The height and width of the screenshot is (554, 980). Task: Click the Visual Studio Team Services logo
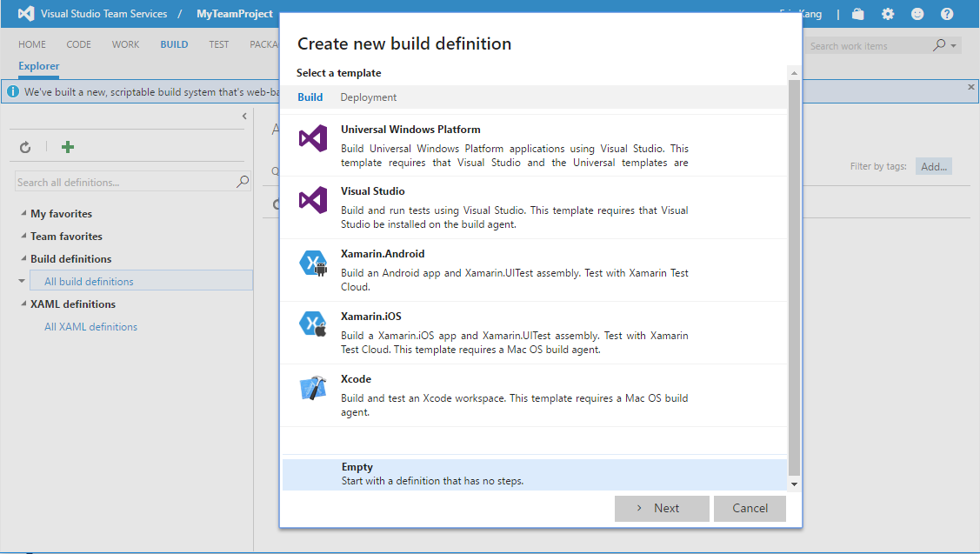(x=26, y=14)
